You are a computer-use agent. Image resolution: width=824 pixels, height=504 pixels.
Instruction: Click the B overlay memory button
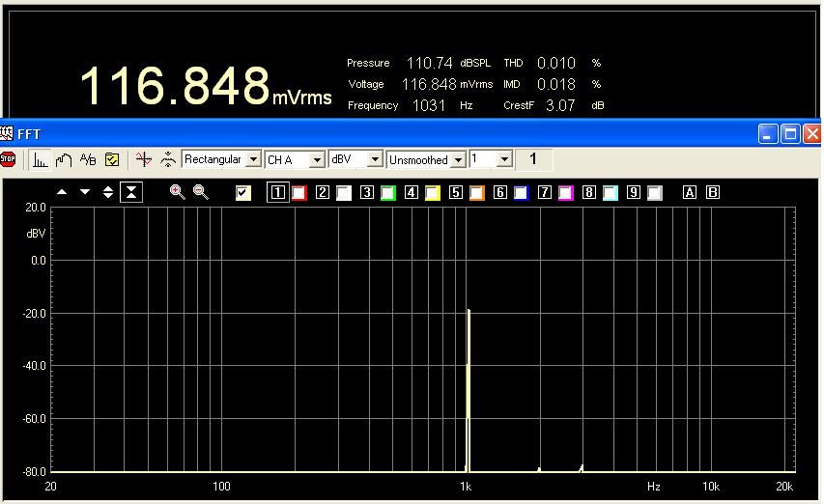pyautogui.click(x=713, y=192)
